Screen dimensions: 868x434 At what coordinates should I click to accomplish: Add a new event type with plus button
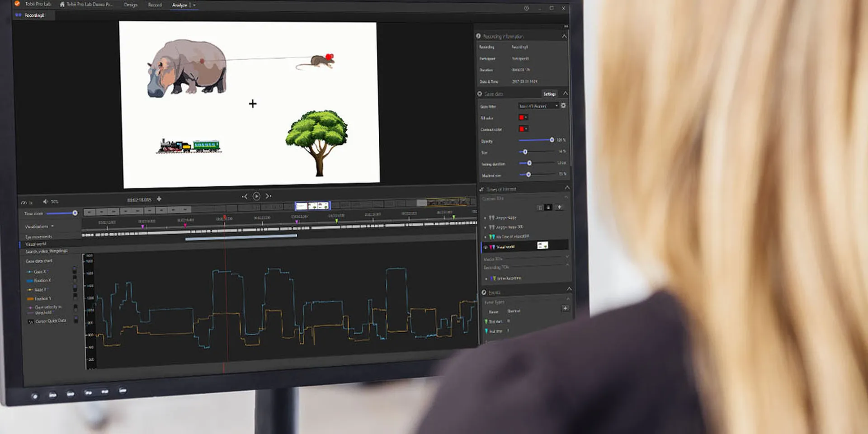565,308
